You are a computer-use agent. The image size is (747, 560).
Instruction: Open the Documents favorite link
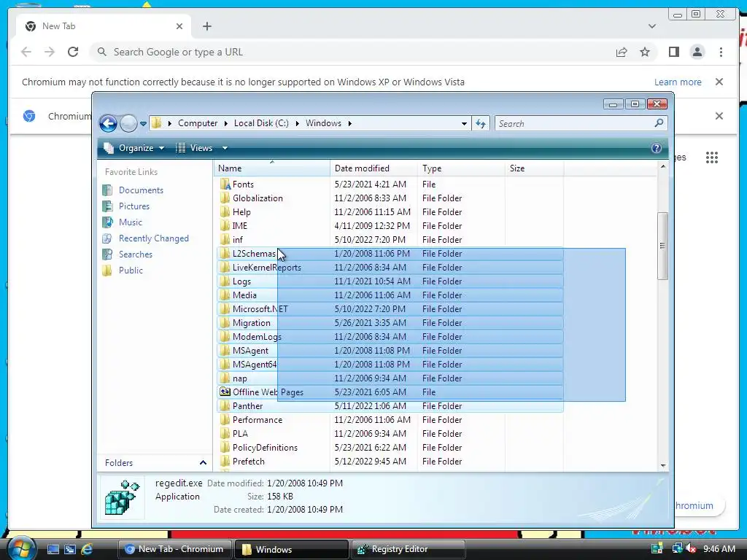(x=141, y=190)
